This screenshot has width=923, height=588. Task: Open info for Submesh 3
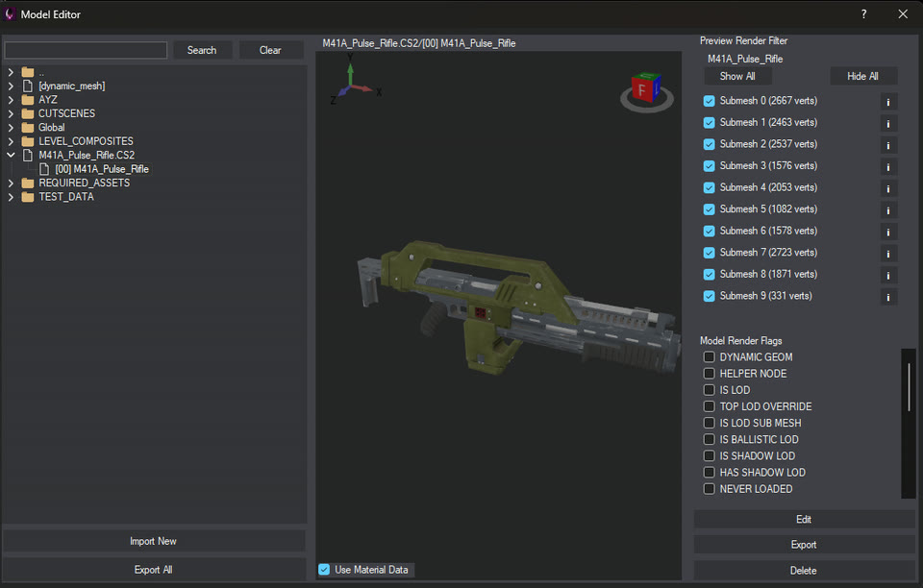888,167
